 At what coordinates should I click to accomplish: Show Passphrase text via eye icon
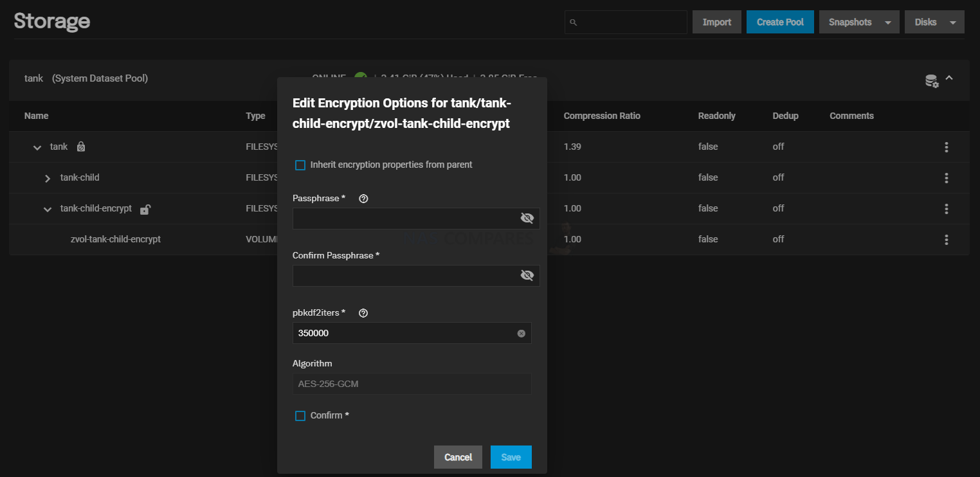click(x=527, y=218)
